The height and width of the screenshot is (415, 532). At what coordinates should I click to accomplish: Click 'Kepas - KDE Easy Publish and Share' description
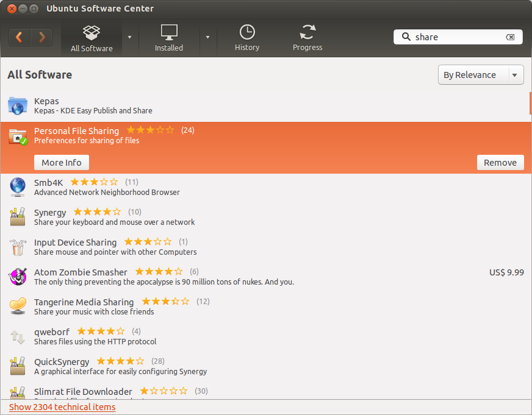tap(93, 111)
